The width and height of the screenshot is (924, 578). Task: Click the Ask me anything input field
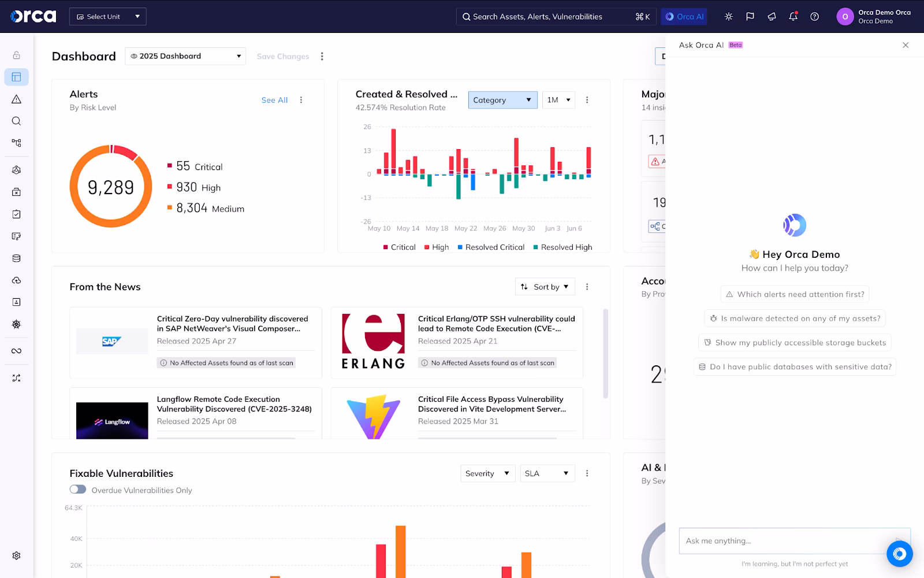(x=785, y=541)
